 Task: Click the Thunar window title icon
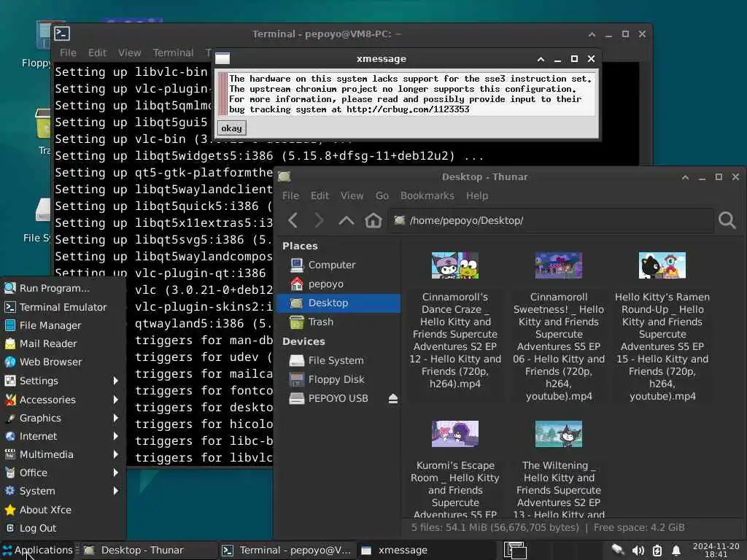tap(285, 176)
